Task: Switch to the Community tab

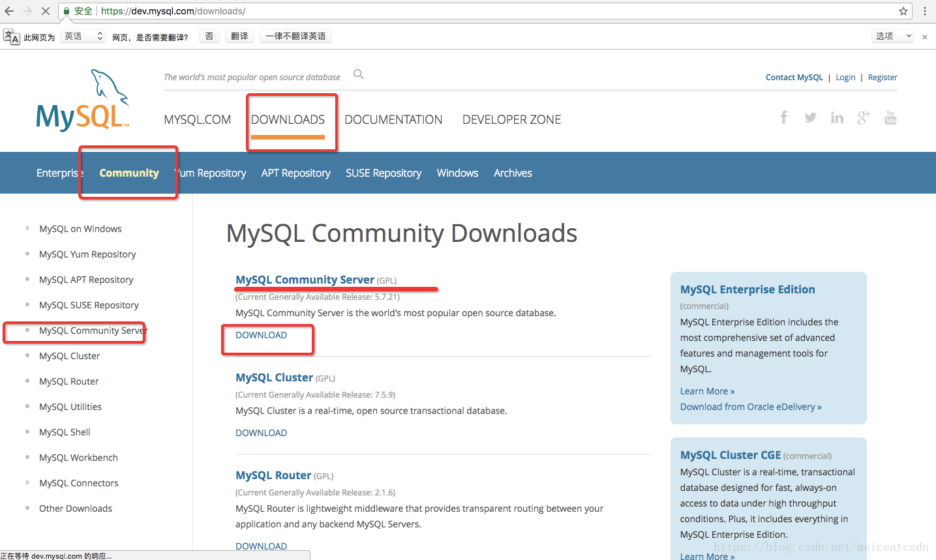Action: tap(129, 173)
